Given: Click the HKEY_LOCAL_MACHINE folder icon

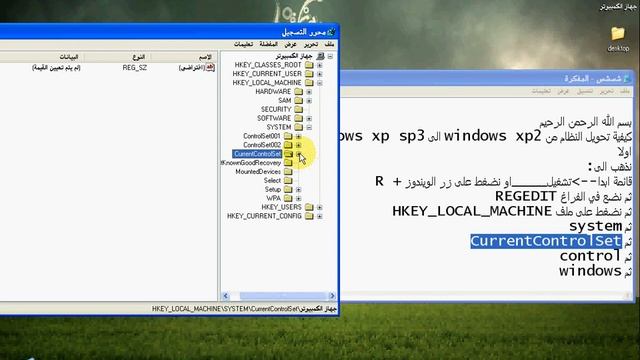Looking at the screenshot, I should point(309,83).
